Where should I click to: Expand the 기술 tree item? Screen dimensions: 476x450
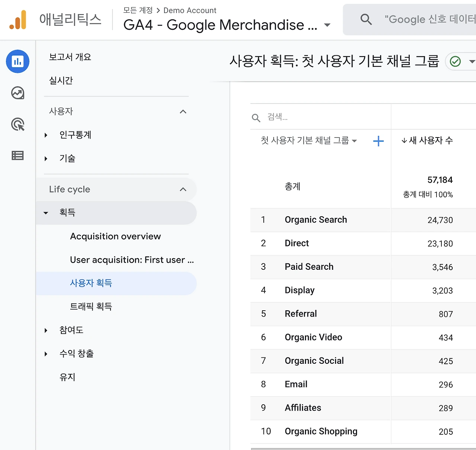point(46,159)
